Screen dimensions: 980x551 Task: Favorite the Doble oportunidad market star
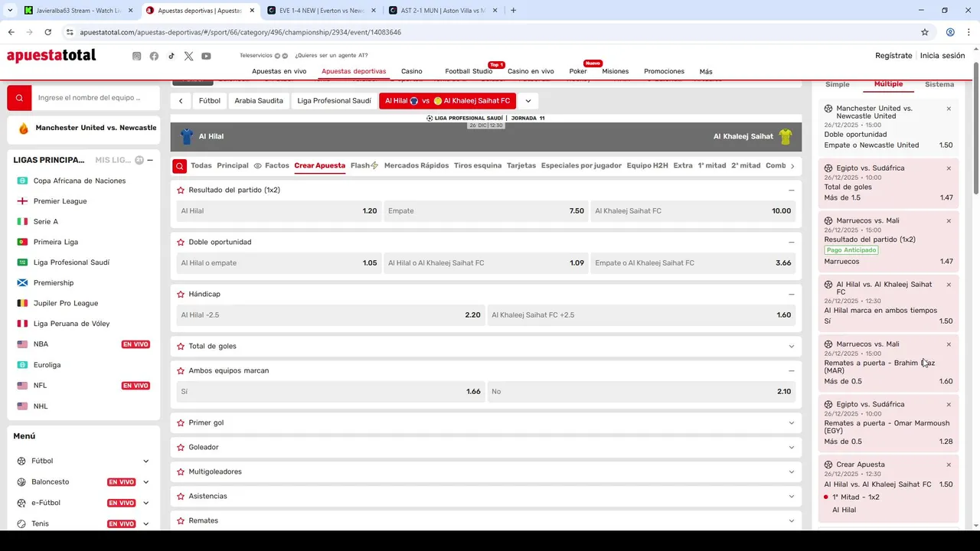pos(181,242)
